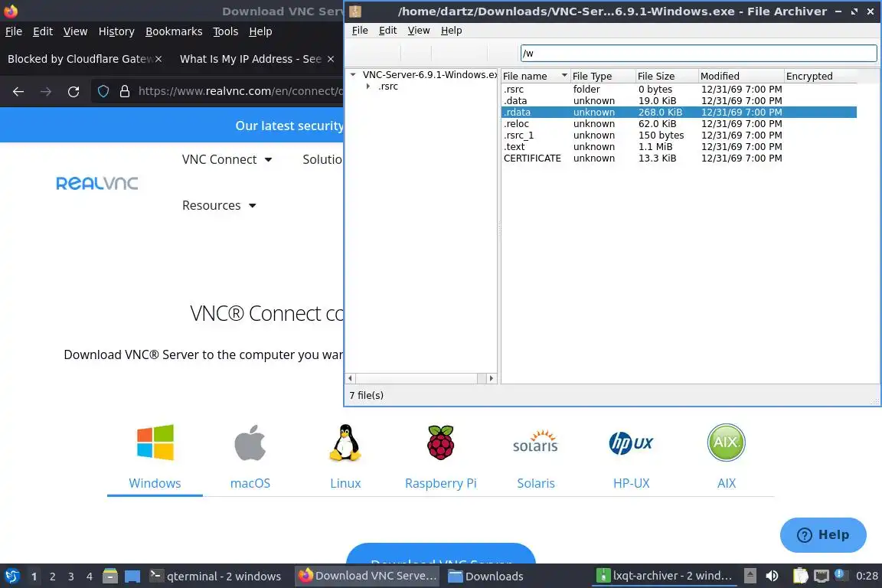The image size is (882, 588).
Task: Sort by File Size column header
Action: coord(667,76)
